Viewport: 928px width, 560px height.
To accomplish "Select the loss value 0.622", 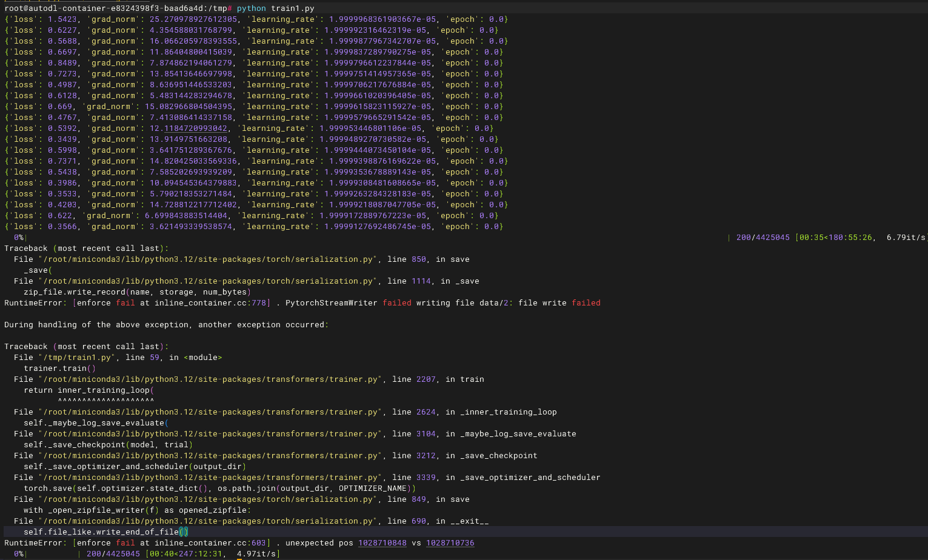I will [x=60, y=216].
